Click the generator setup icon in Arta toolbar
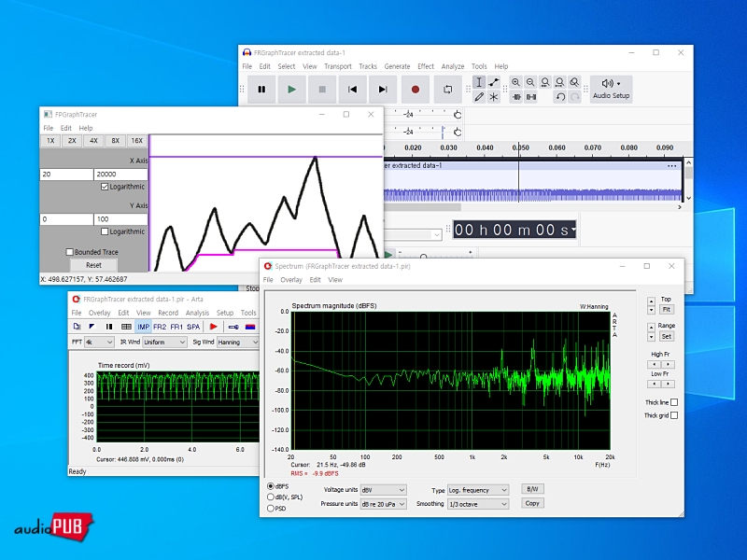Screen dimensions: 747x560 pyautogui.click(x=233, y=327)
